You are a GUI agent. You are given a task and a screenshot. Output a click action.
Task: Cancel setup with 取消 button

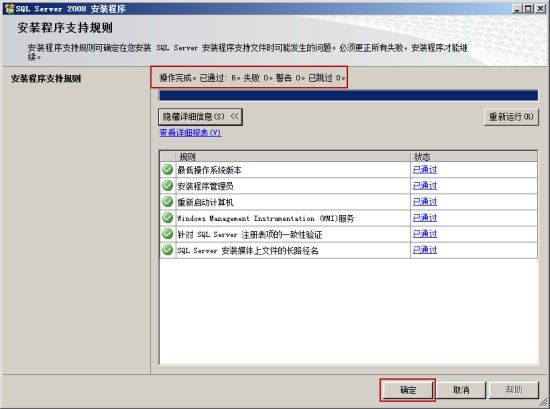pos(461,390)
